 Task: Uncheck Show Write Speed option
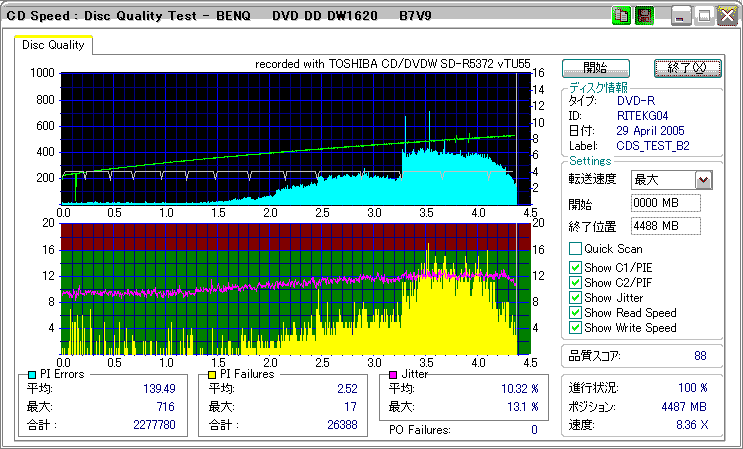pos(575,328)
